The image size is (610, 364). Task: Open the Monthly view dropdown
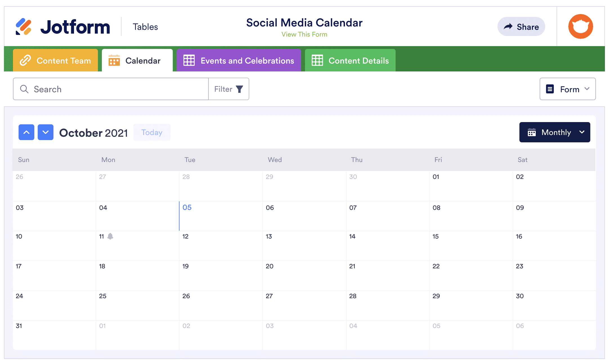pos(554,132)
